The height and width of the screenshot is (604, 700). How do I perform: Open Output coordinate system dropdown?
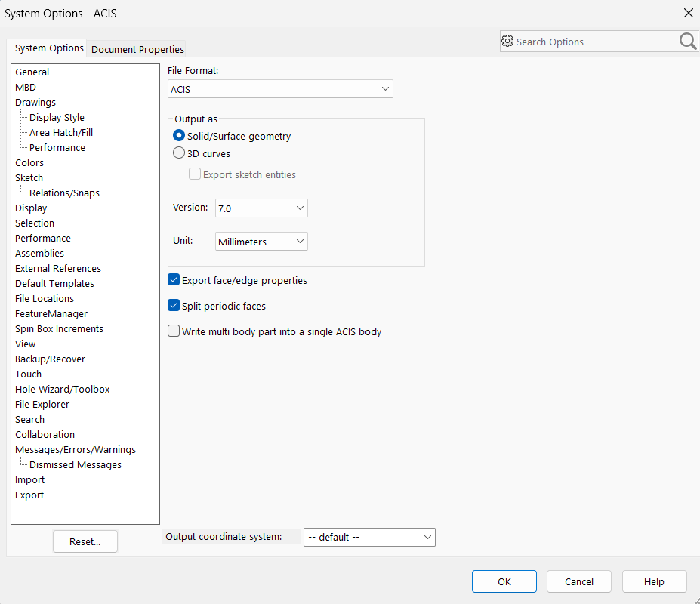coord(370,537)
